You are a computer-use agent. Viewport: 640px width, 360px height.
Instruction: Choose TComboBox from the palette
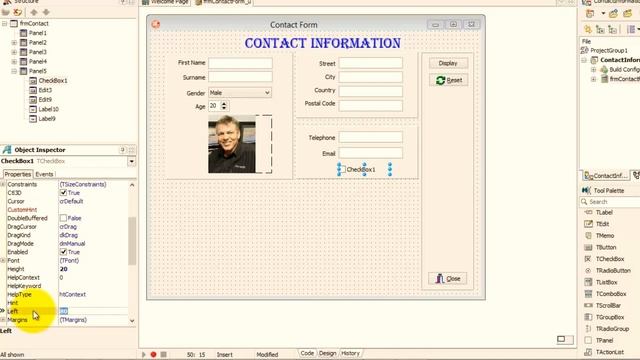coord(611,293)
